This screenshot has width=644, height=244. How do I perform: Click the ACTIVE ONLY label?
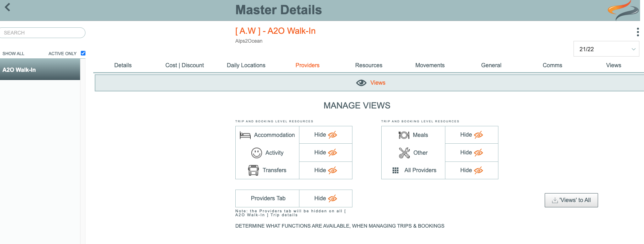(62, 54)
